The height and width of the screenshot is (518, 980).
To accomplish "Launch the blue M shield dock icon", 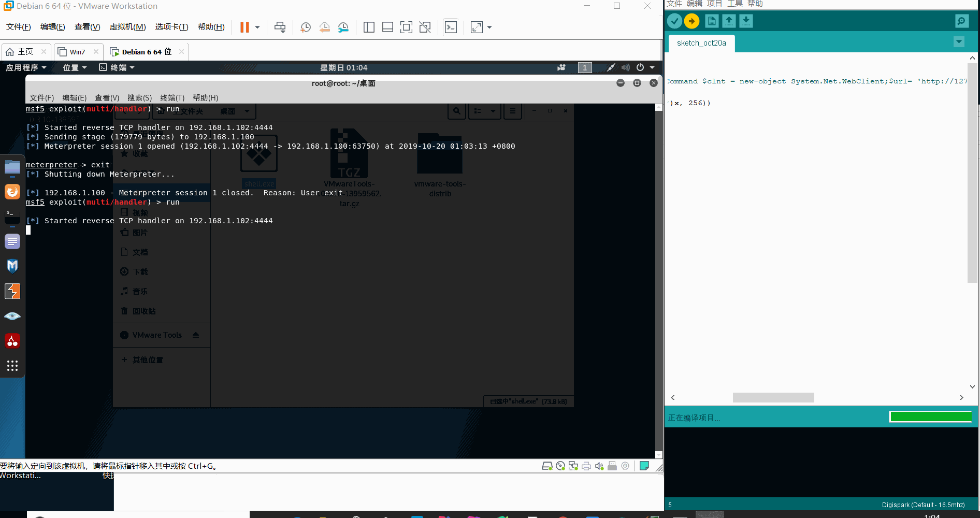I will [12, 266].
